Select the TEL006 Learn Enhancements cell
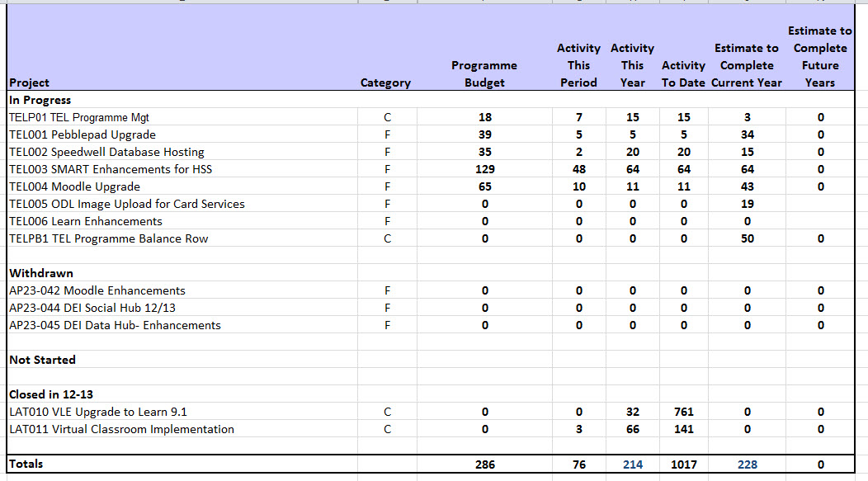 click(86, 221)
